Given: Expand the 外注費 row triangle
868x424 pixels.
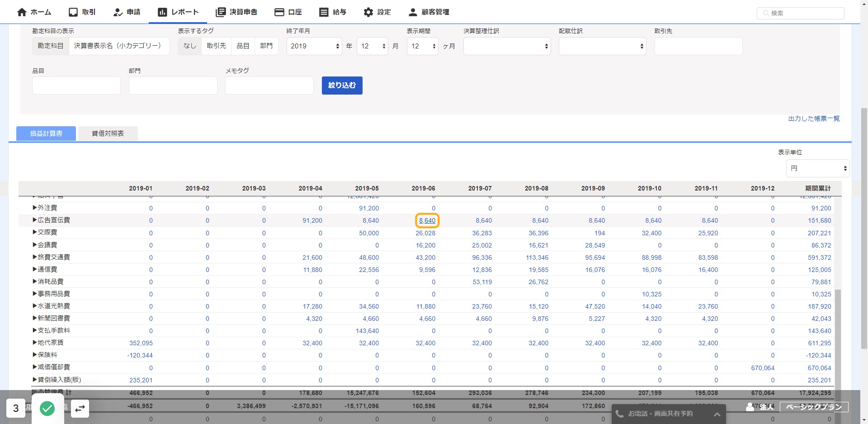Looking at the screenshot, I should [35, 208].
